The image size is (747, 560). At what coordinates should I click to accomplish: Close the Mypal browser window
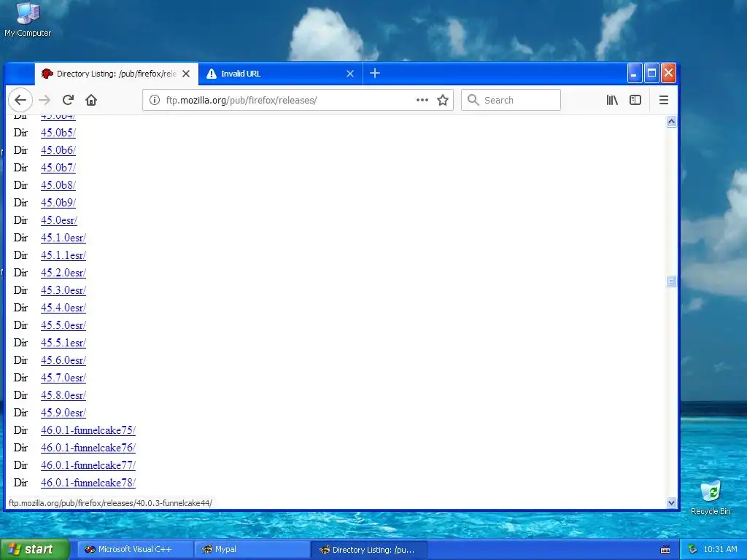point(668,74)
